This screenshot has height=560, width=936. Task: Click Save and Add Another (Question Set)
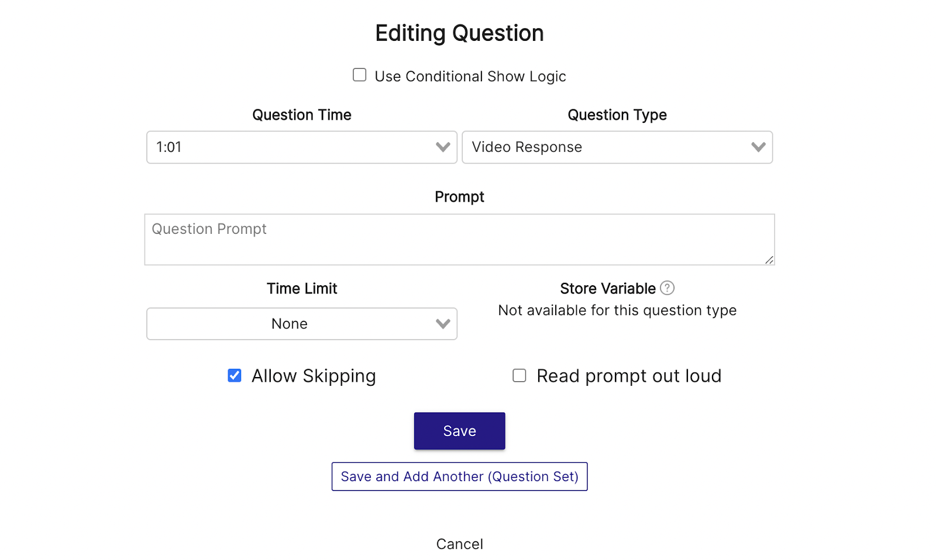pos(459,477)
